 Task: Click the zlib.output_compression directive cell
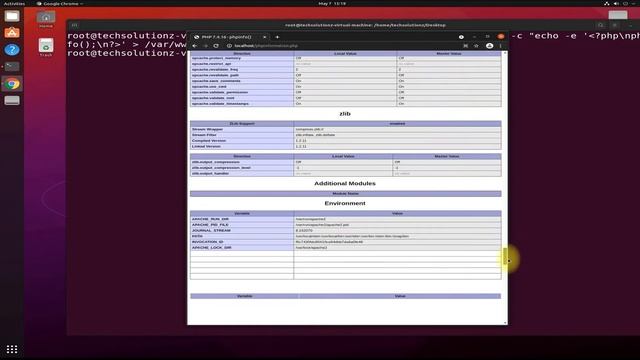tap(242, 162)
